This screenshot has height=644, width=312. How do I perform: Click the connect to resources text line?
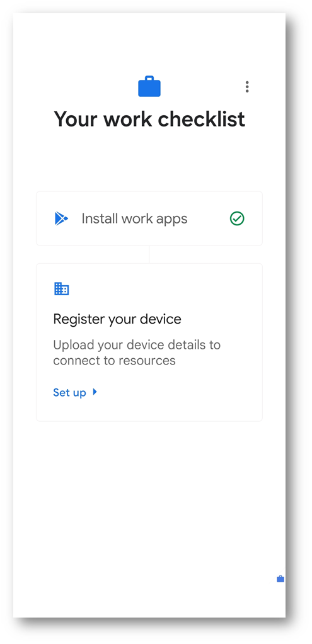click(x=114, y=361)
